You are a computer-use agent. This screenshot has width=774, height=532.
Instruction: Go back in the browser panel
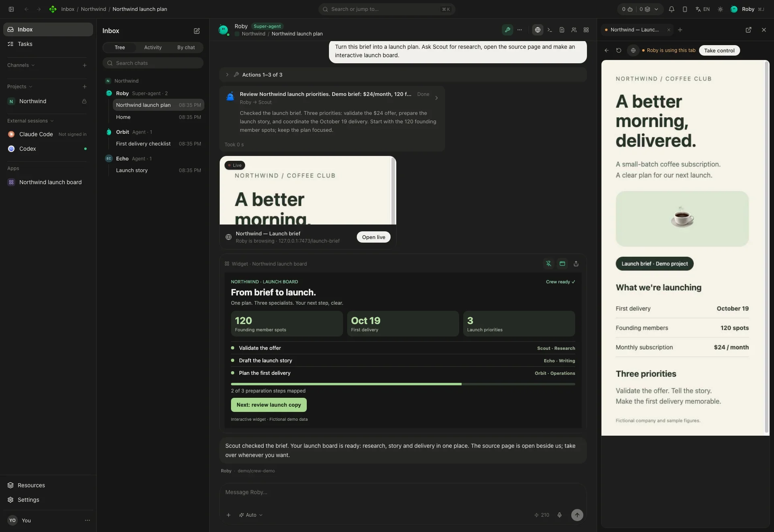[606, 50]
